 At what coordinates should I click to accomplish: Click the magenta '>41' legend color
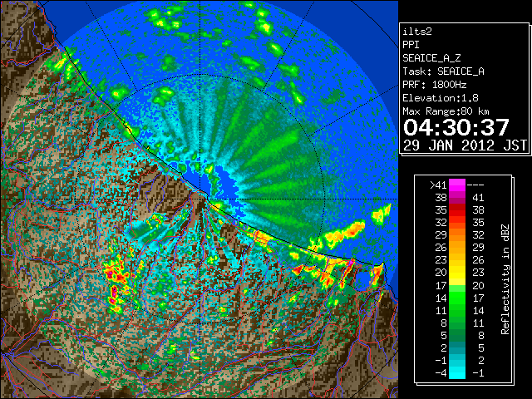457,185
